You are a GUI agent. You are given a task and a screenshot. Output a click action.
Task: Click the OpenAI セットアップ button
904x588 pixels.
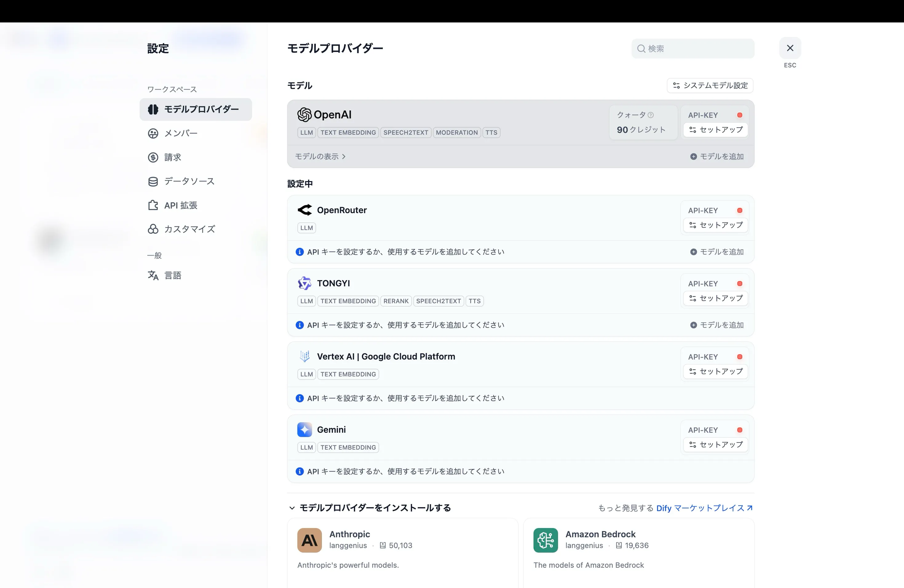pyautogui.click(x=716, y=129)
